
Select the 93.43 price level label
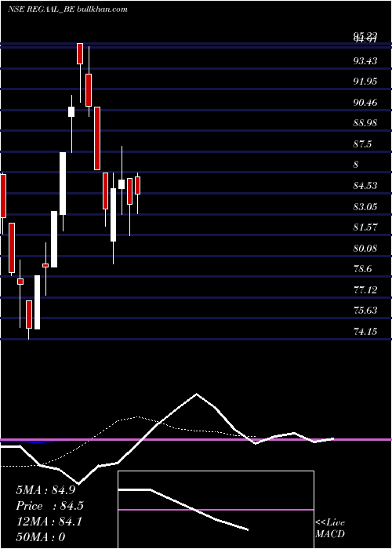(x=365, y=61)
